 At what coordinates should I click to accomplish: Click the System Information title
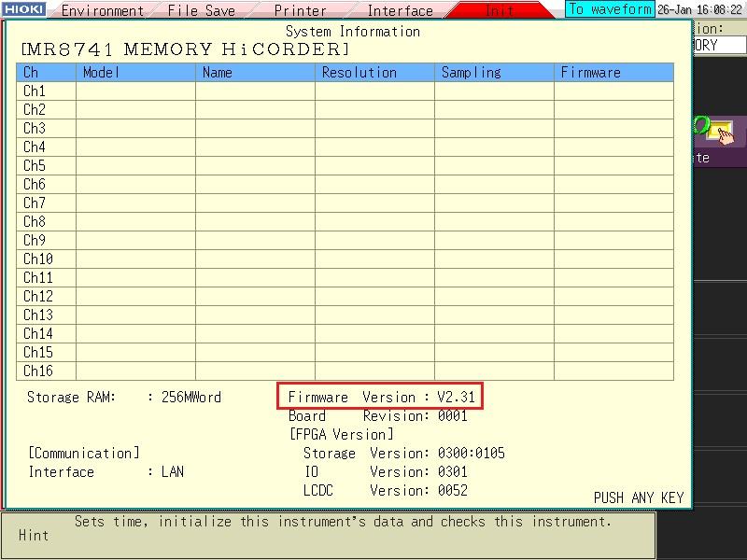[x=353, y=32]
